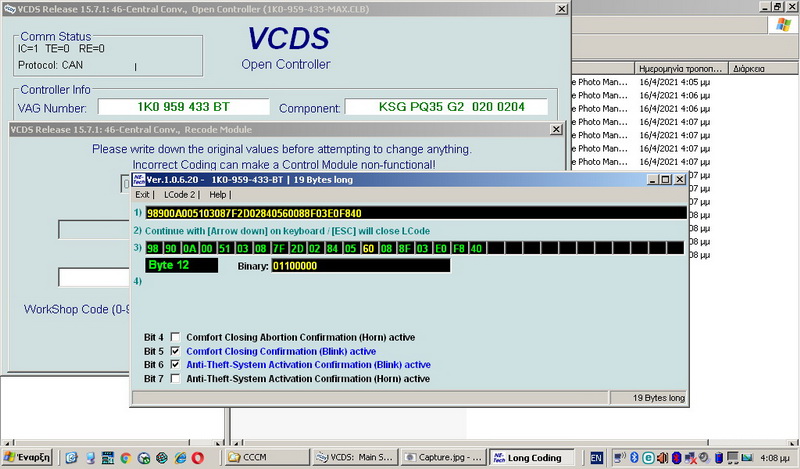This screenshot has width=800, height=469.
Task: Enable Bit 4 Comfort Closing Abortion Horn checkbox
Action: coord(175,337)
